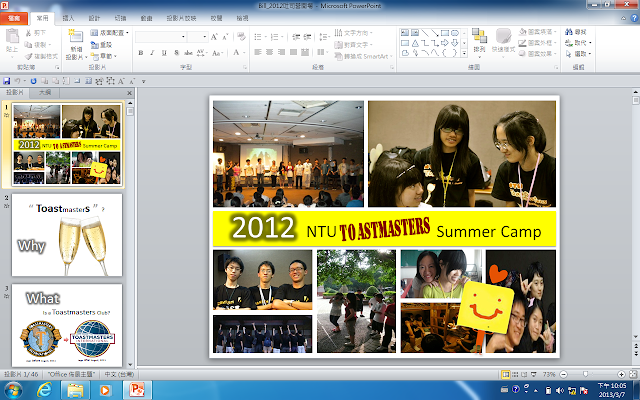Switch to the Outline tab in slide pane
640x400 pixels.
pyautogui.click(x=45, y=93)
